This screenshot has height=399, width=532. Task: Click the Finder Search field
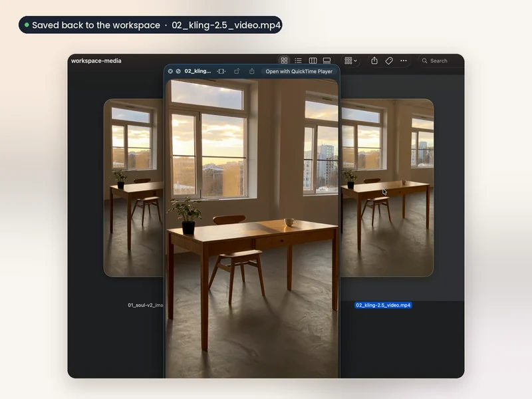click(x=440, y=61)
